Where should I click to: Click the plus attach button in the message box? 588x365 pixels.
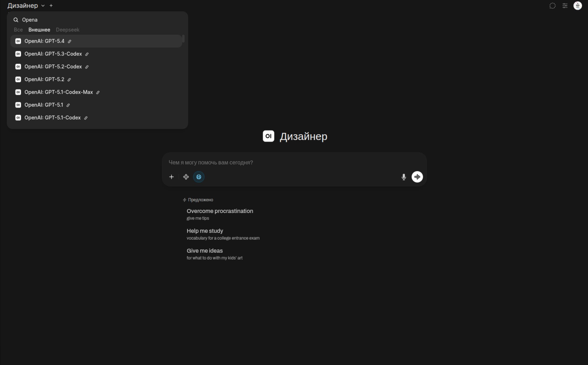pos(171,177)
